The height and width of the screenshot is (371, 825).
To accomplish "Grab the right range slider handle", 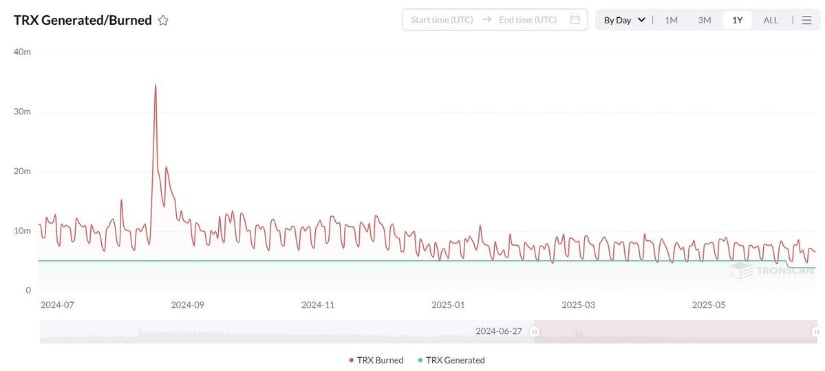I will [816, 332].
